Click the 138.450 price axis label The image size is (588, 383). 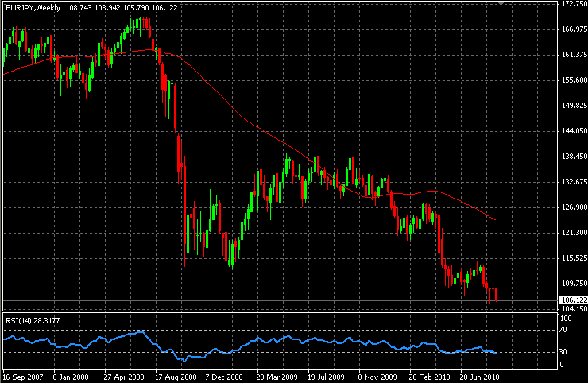pos(574,157)
